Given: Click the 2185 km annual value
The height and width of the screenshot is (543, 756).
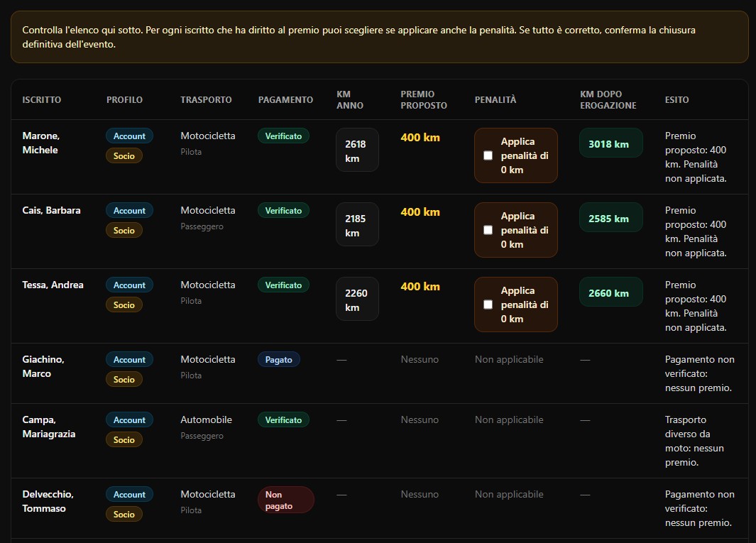Looking at the screenshot, I should 357,225.
